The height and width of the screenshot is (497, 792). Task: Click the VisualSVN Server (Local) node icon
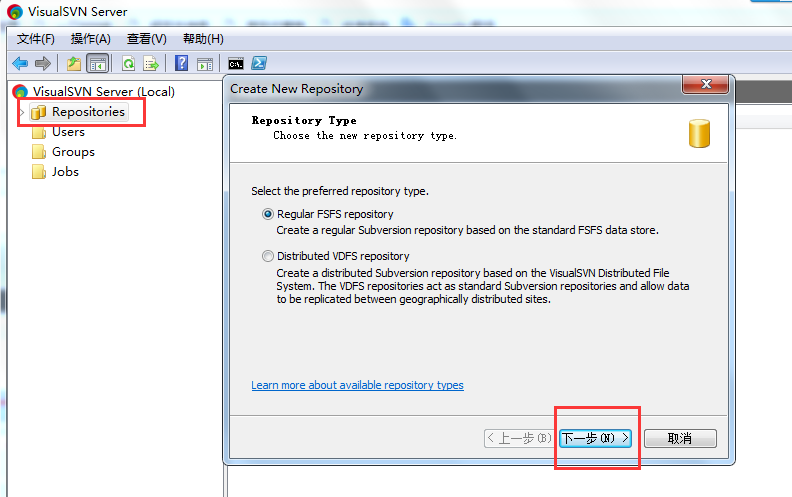click(x=20, y=91)
